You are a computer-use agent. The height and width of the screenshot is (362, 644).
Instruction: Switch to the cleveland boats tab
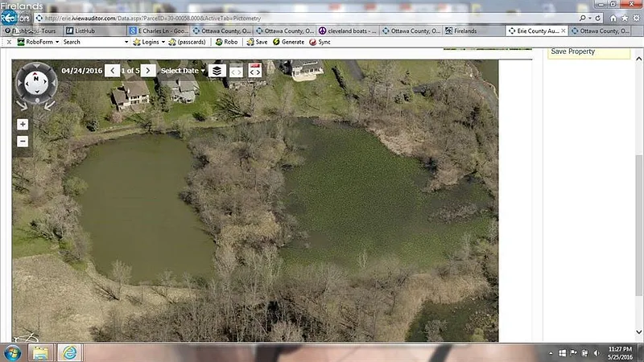(x=349, y=31)
